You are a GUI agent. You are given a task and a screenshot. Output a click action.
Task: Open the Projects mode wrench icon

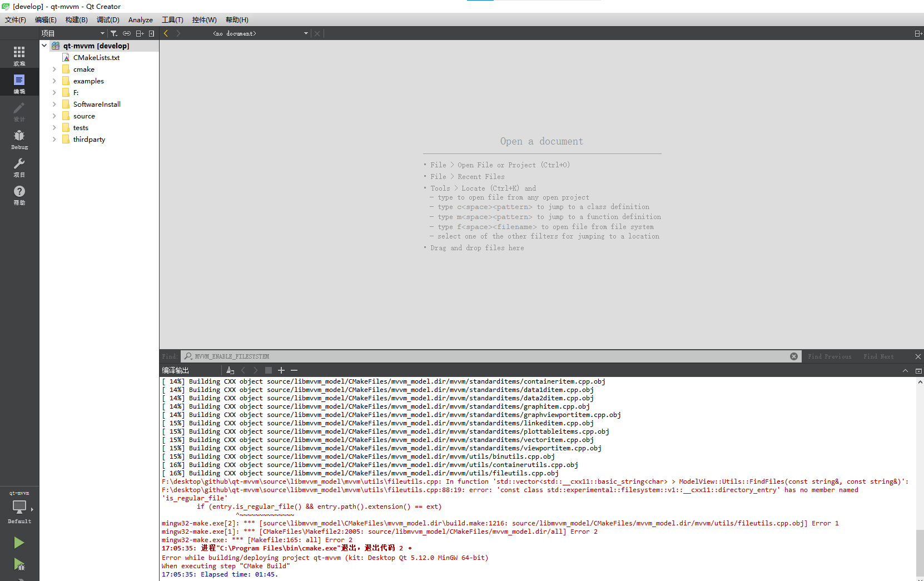[19, 166]
